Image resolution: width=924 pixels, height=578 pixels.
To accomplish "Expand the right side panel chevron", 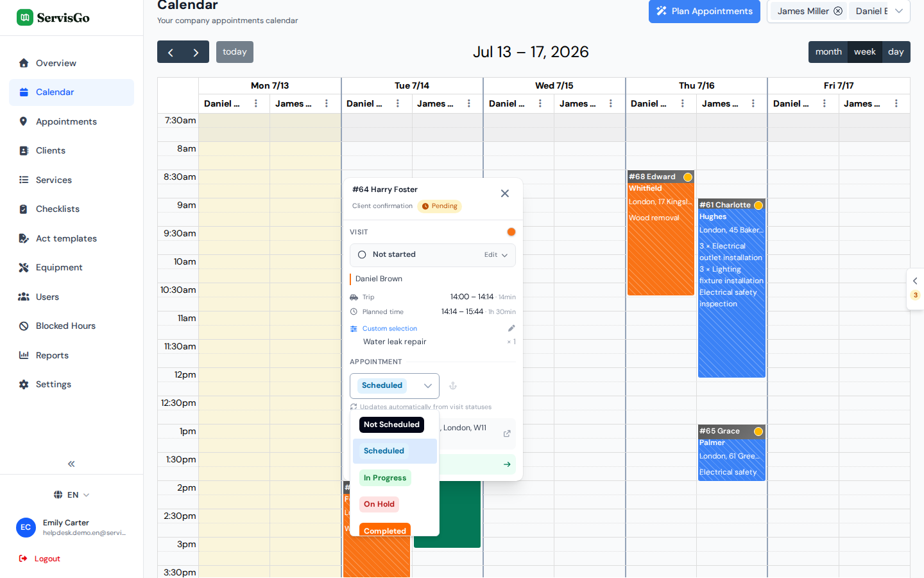I will 915,281.
